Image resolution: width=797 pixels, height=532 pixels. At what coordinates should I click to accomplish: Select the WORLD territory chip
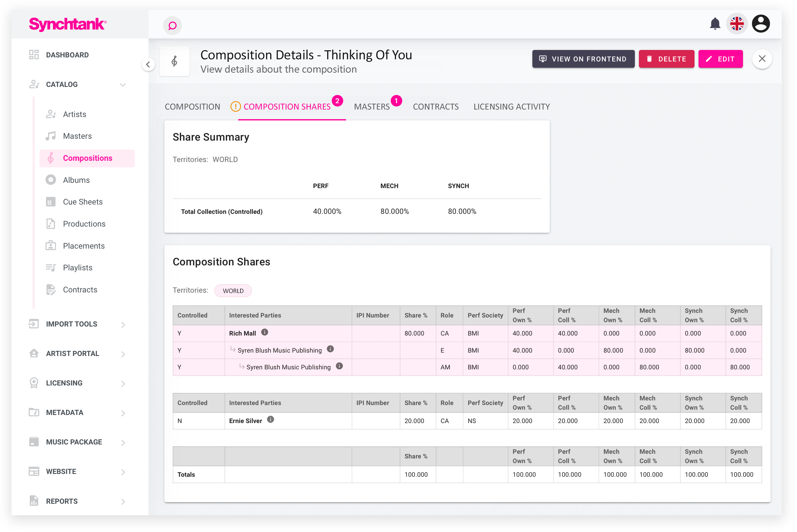[233, 291]
